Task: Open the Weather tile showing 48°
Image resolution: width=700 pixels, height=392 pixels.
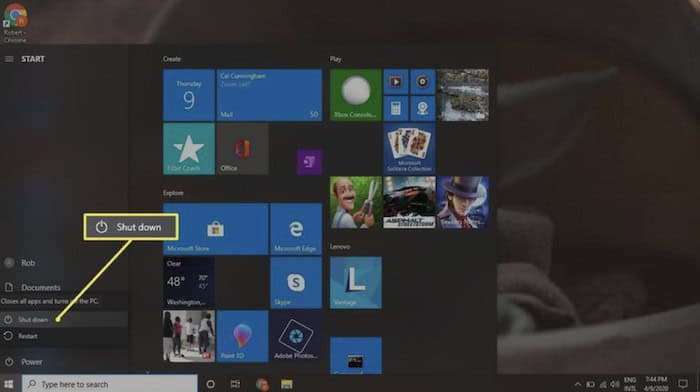Action: pyautogui.click(x=188, y=283)
